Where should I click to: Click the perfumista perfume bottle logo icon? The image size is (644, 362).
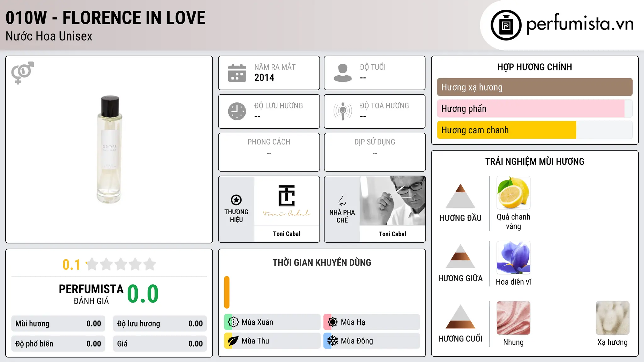(506, 25)
